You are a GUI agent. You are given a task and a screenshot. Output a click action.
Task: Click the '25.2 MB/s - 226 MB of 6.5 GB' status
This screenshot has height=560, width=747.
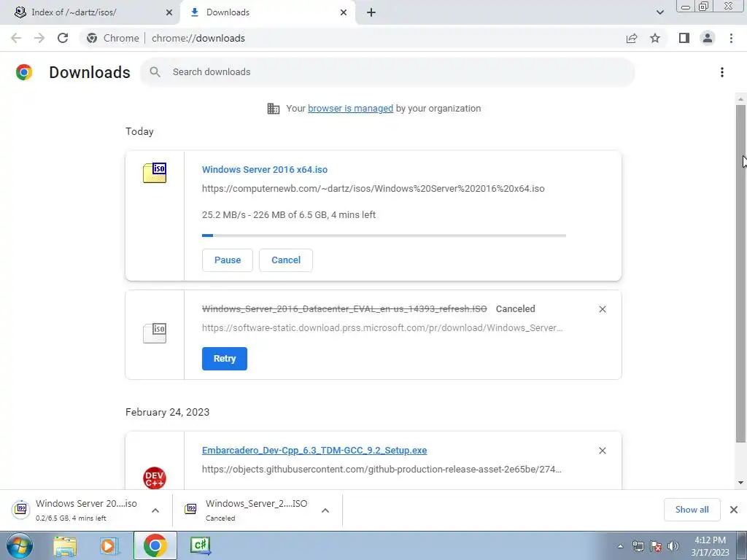tap(289, 215)
